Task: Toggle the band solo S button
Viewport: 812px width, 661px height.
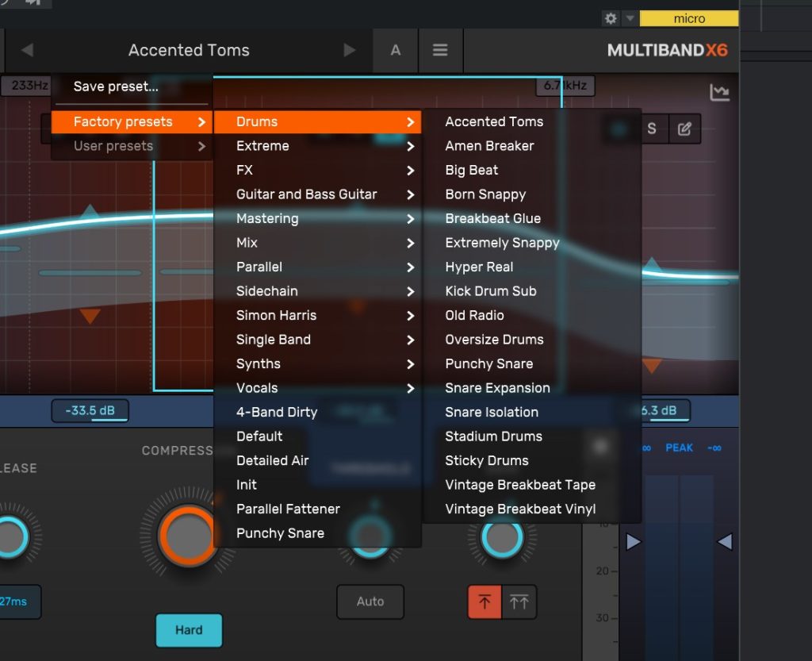Action: point(652,129)
